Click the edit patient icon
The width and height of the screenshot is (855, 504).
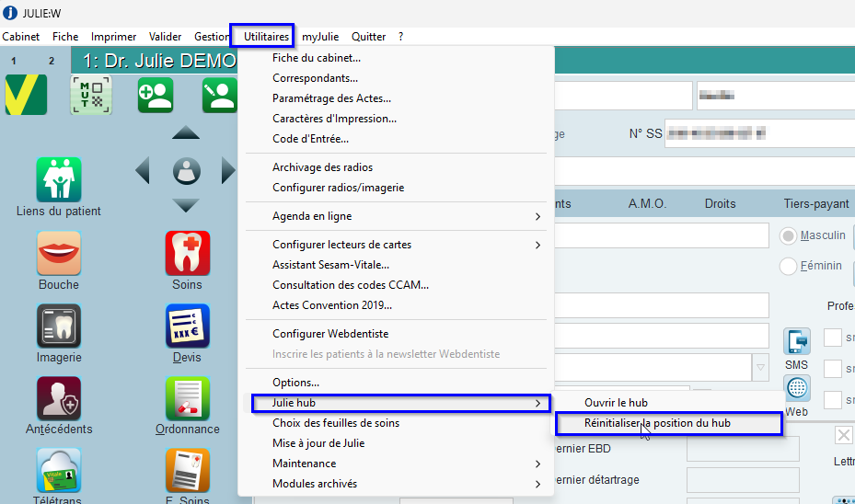click(220, 95)
